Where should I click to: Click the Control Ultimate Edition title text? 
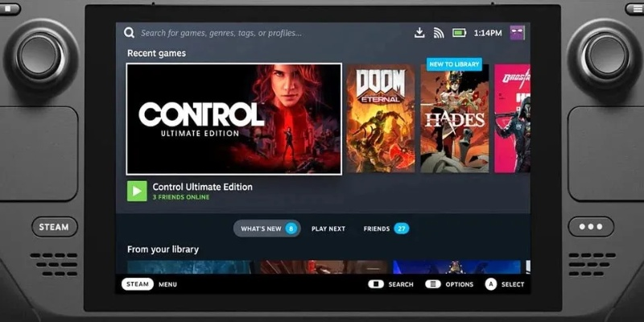click(x=202, y=187)
